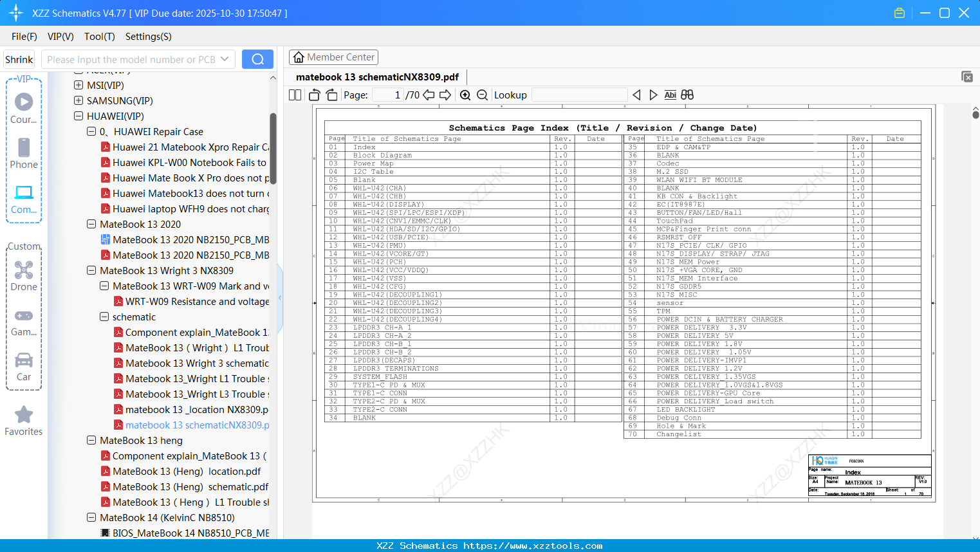Screen dimensions: 980x552
Task: Click the restore panel icon at top right of viewer
Action: [x=966, y=77]
